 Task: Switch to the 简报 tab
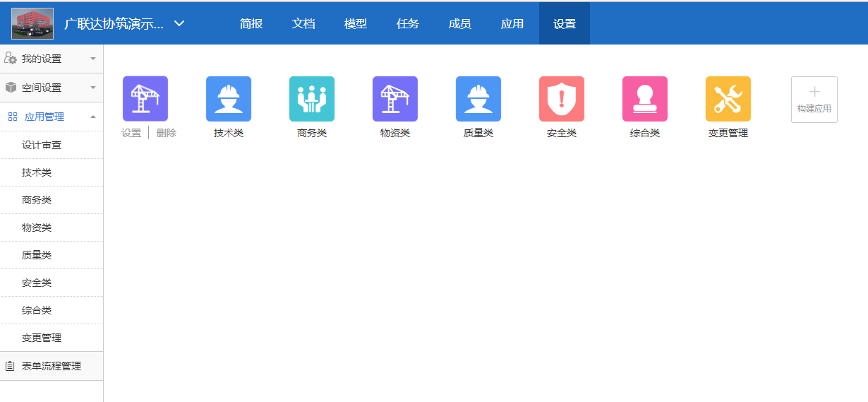pyautogui.click(x=251, y=23)
